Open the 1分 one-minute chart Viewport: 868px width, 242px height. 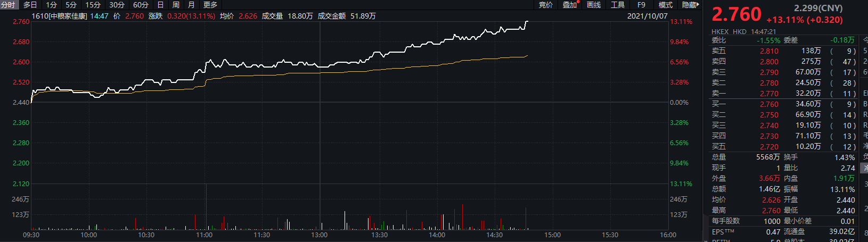52,5
